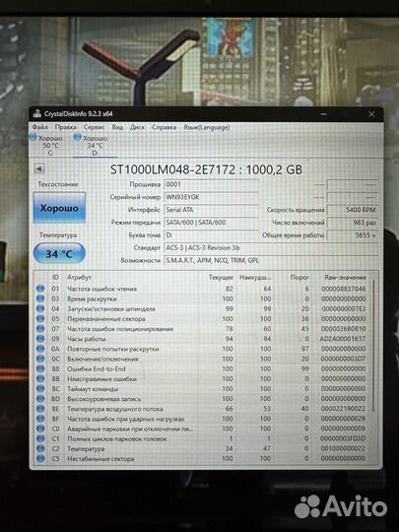399x532 pixels.
Task: Click raw value 00000003FD3D
Action: [x=343, y=438]
